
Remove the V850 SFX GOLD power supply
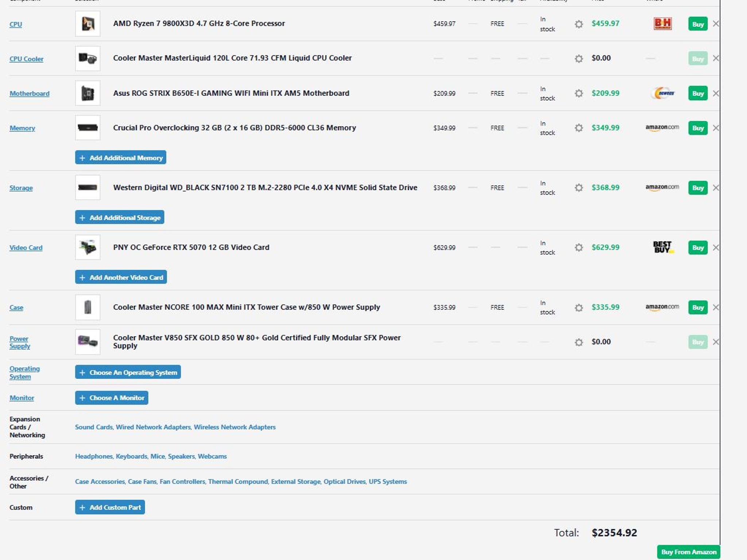[x=716, y=342]
